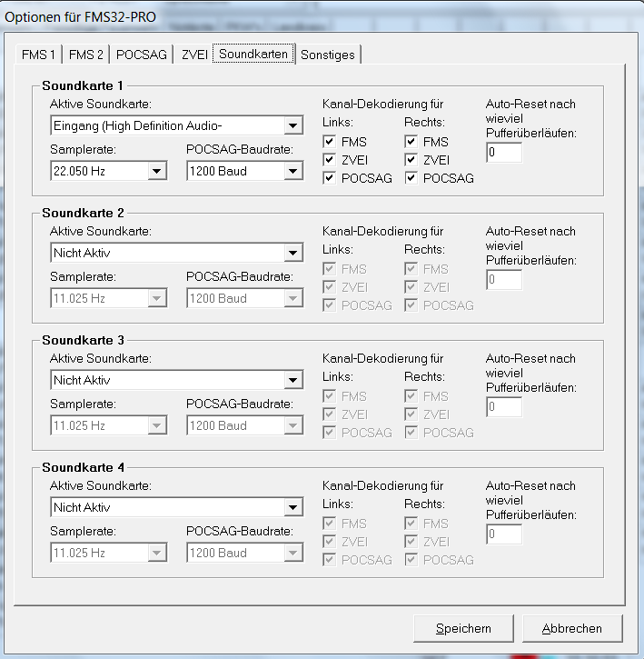Toggle left-channel ZVEI for Soundkarte 1
This screenshot has width=644, height=659.
click(330, 160)
